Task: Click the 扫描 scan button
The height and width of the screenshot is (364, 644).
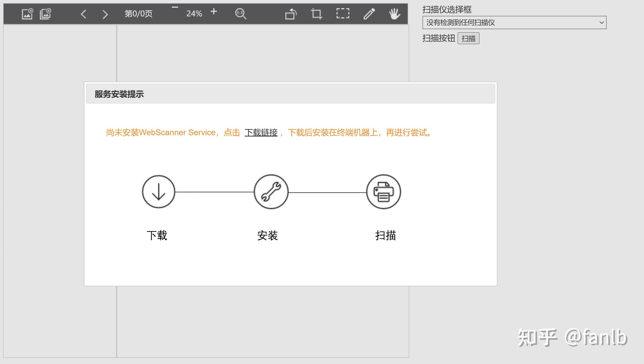Action: point(469,39)
